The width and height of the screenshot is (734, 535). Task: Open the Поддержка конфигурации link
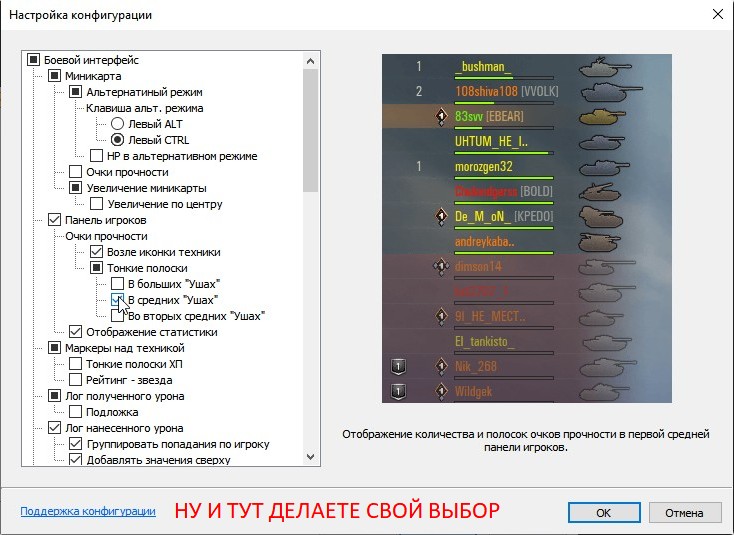click(x=88, y=511)
